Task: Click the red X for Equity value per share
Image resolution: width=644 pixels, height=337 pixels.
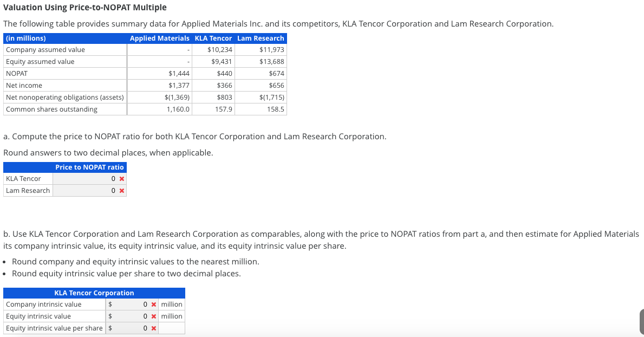Action: (155, 328)
